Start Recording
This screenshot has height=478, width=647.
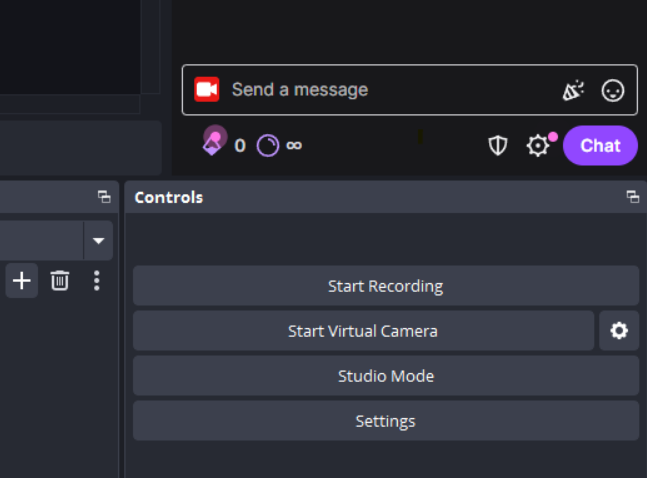pos(386,286)
